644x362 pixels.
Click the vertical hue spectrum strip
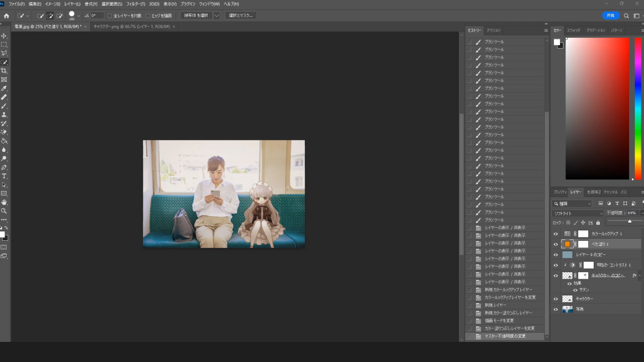637,109
